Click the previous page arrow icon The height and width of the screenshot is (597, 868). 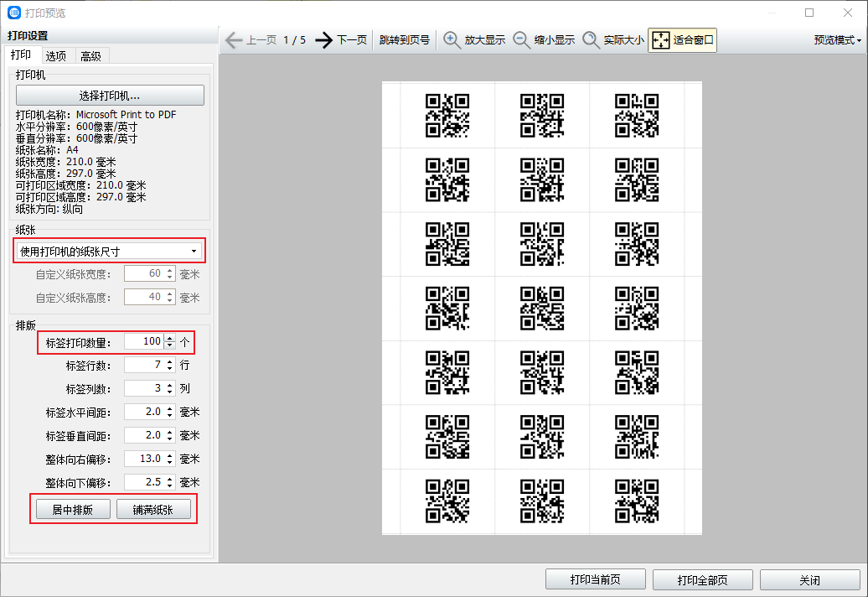click(234, 40)
